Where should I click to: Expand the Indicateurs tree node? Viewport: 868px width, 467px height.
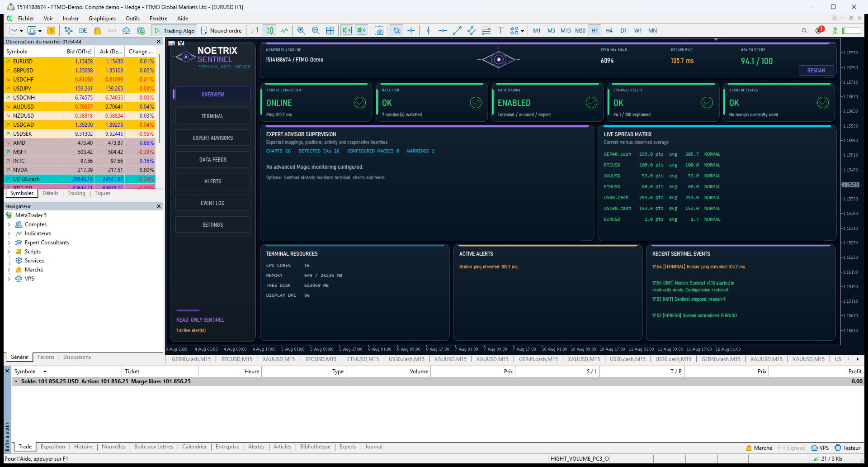(x=9, y=233)
